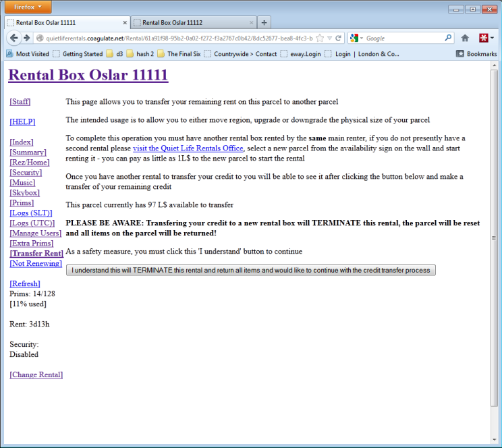Go to the Firefox home page icon

[x=465, y=38]
